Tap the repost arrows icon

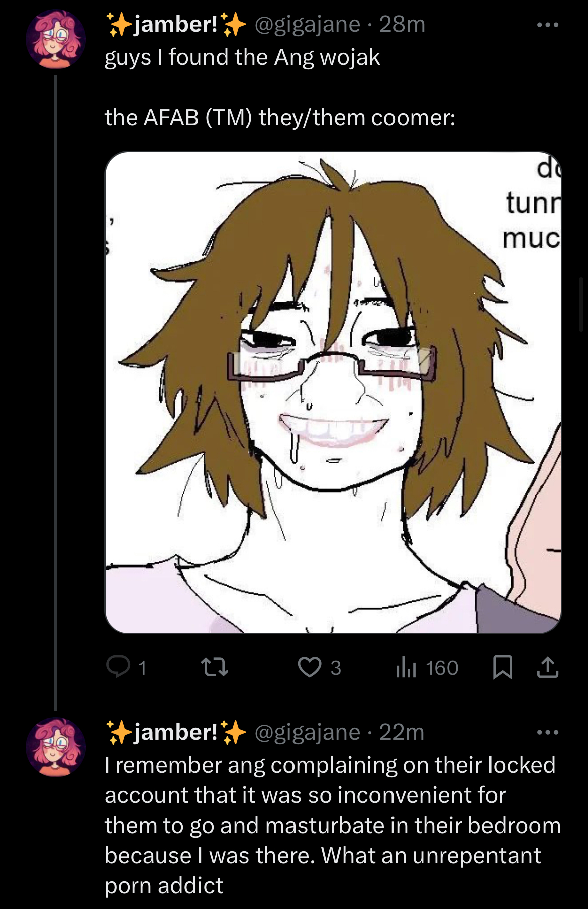click(214, 667)
